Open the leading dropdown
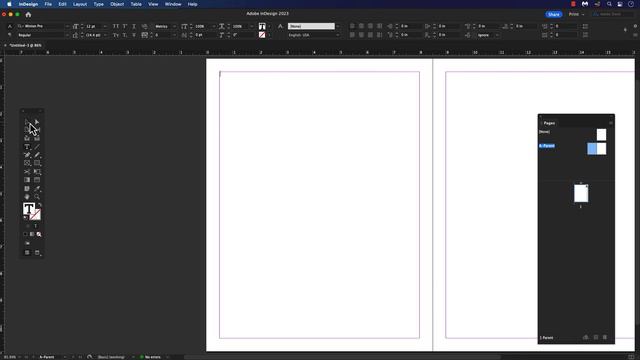 point(105,35)
